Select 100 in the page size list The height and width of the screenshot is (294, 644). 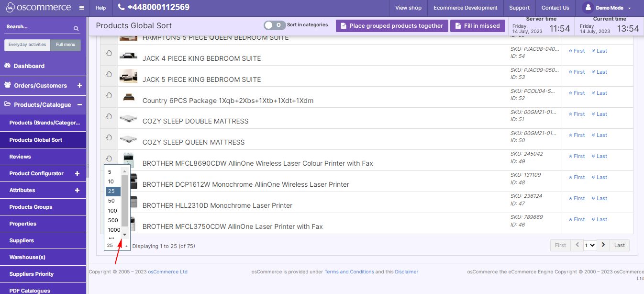tap(113, 211)
